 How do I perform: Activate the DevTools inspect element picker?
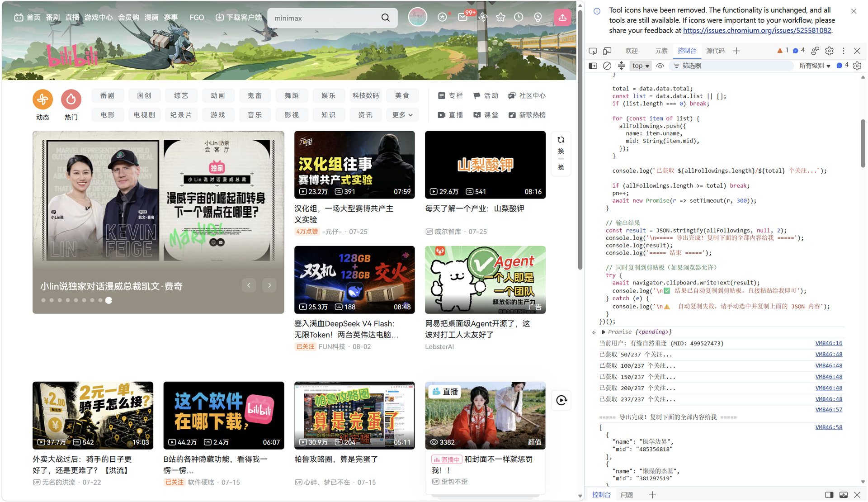(593, 51)
